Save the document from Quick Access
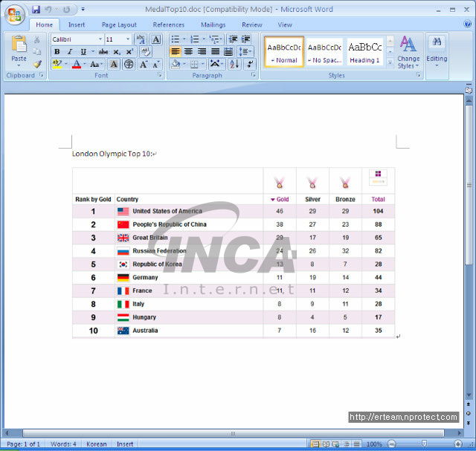This screenshot has width=476, height=451. click(x=36, y=10)
